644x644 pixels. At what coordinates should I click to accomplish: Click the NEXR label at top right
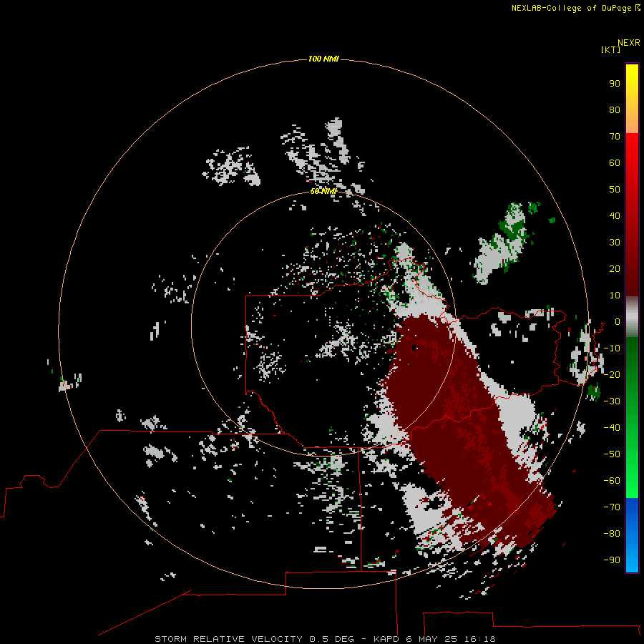click(x=629, y=43)
